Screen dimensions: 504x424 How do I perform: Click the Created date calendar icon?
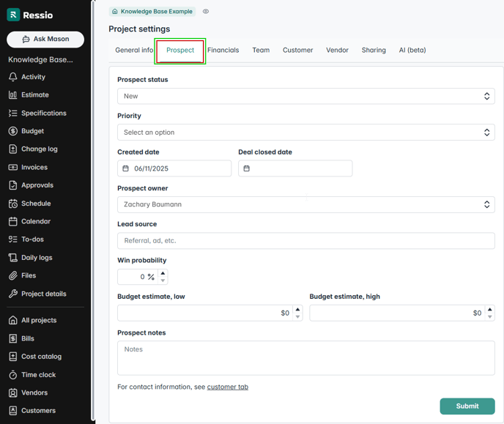pyautogui.click(x=126, y=168)
